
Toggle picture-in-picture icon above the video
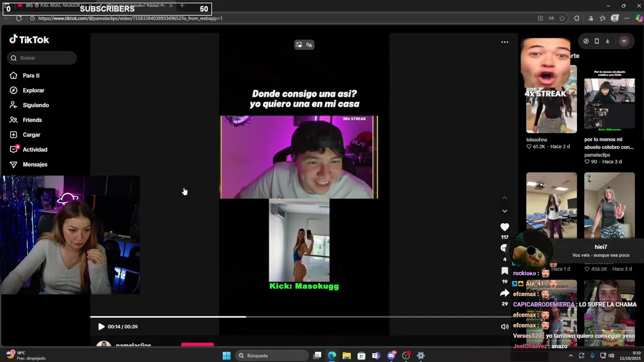coord(299,45)
